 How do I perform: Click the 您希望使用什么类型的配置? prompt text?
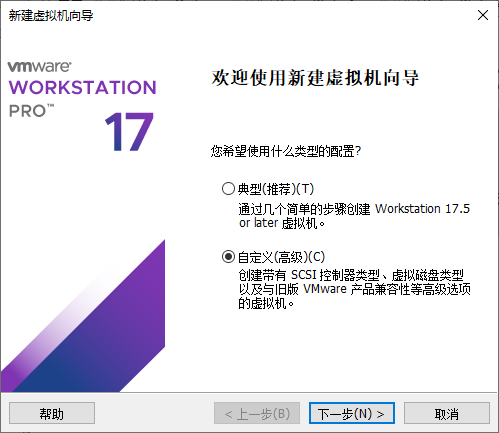point(286,151)
